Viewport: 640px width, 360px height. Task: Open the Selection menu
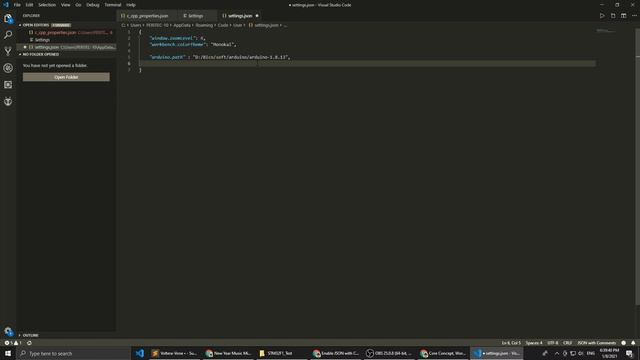click(47, 5)
